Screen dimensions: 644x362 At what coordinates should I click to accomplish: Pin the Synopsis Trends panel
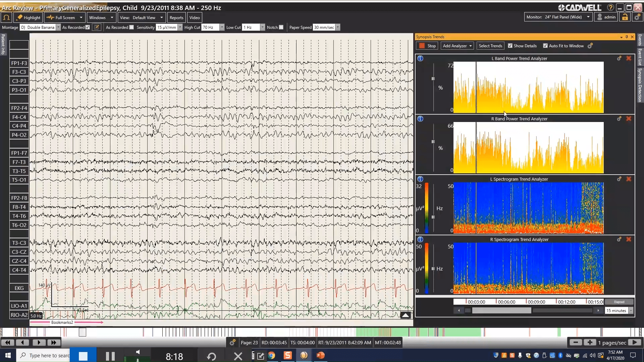[x=626, y=37]
